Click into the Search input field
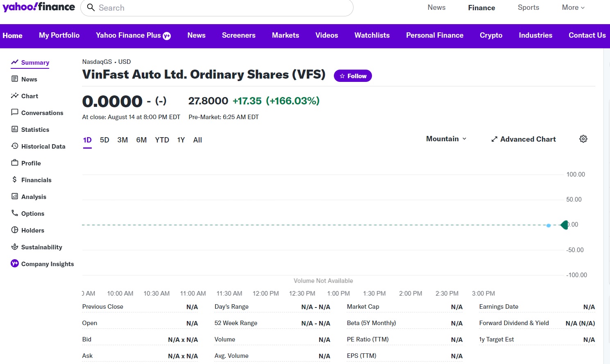Screen dimensions: 610x364 [x=221, y=8]
